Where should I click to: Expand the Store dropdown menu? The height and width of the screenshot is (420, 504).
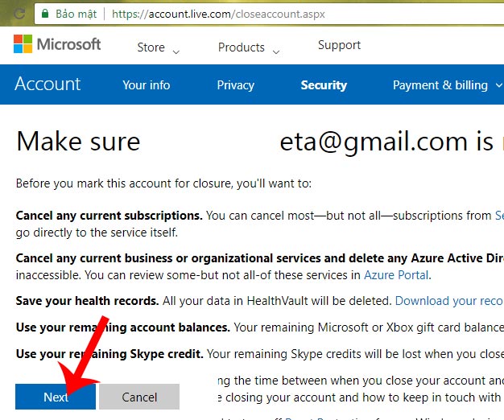click(158, 48)
